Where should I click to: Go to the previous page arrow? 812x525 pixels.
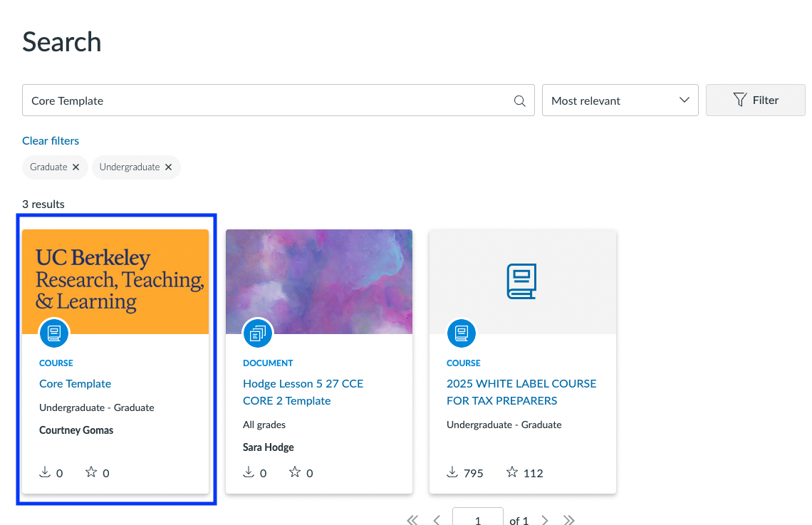click(x=437, y=520)
